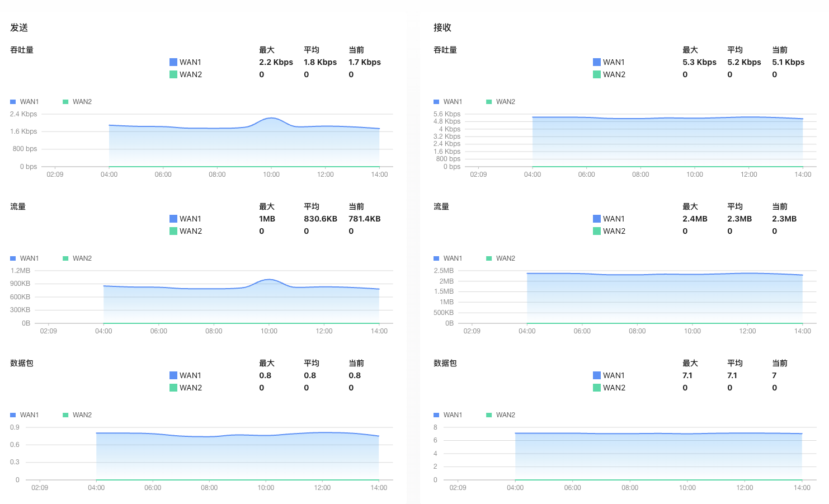This screenshot has width=829, height=504.
Task: Click the 5.6 Kbps axis label
Action: [x=447, y=114]
